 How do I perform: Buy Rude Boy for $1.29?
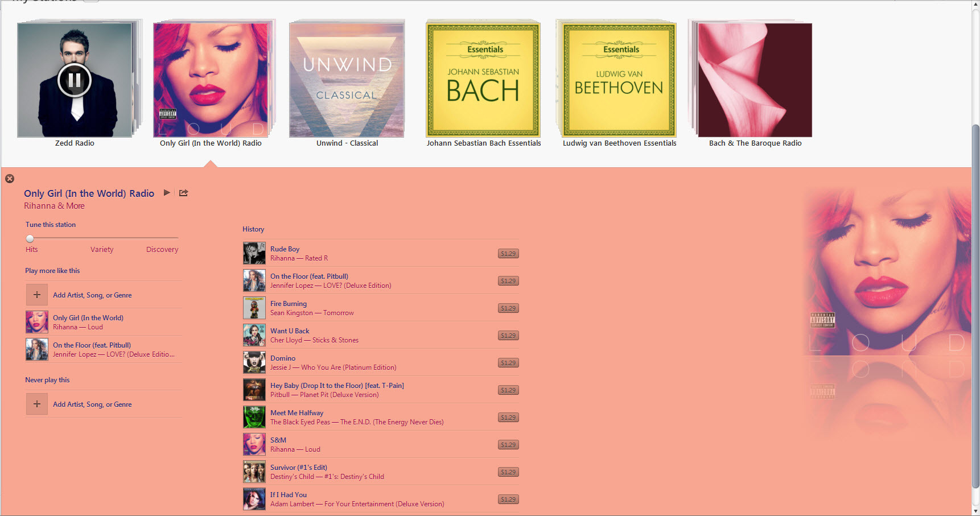[508, 254]
